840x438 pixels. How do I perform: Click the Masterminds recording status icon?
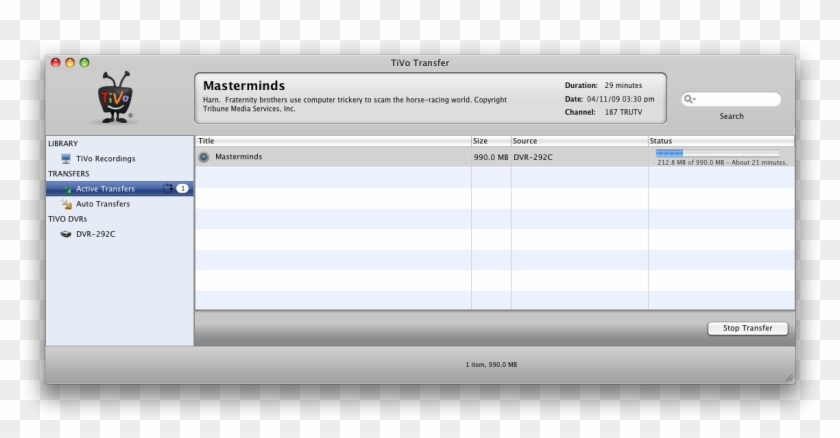point(204,157)
